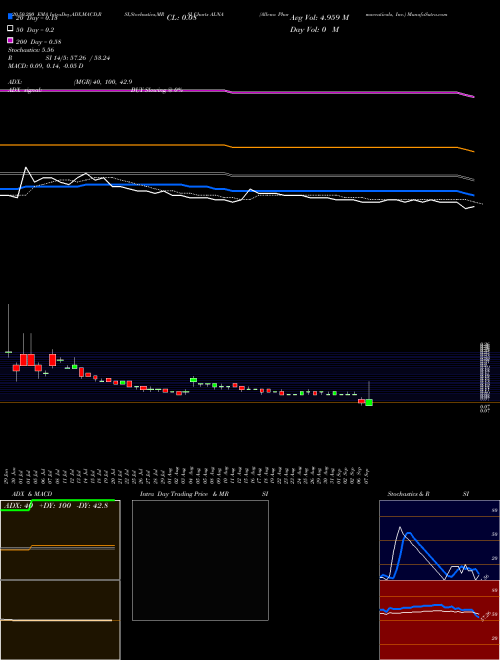Click the 'CL: 0.08' closing price text

[x=181, y=18]
